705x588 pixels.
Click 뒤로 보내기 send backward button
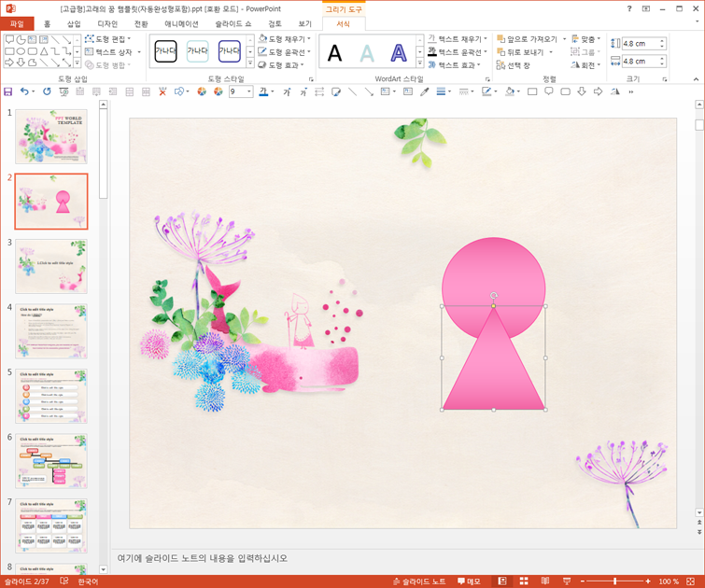[520, 52]
